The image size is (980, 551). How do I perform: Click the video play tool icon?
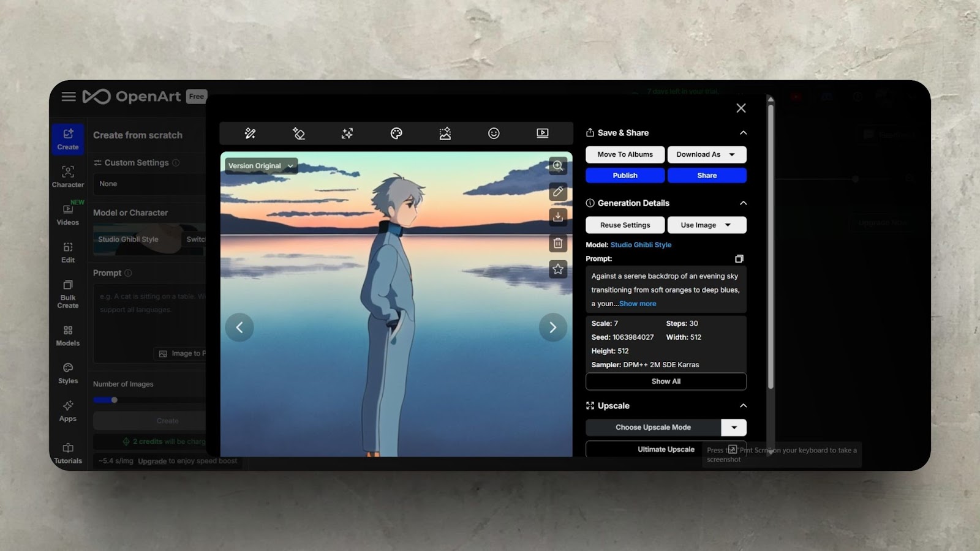[543, 133]
